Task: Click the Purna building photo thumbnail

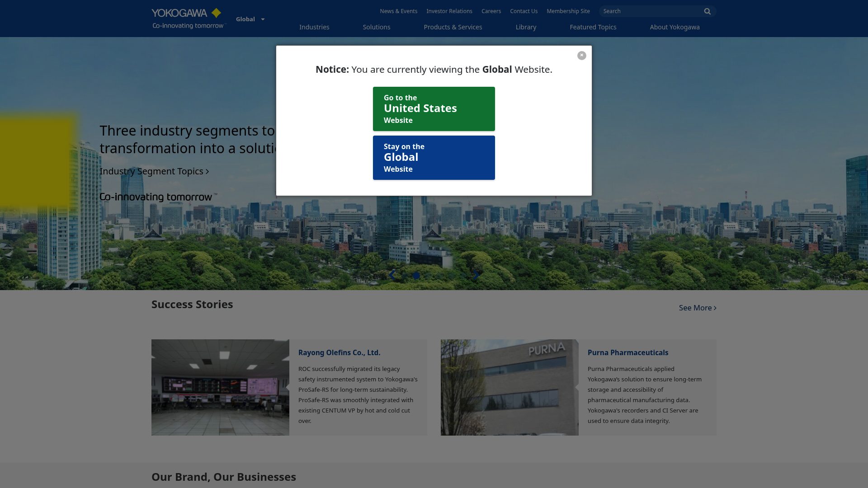Action: click(509, 387)
